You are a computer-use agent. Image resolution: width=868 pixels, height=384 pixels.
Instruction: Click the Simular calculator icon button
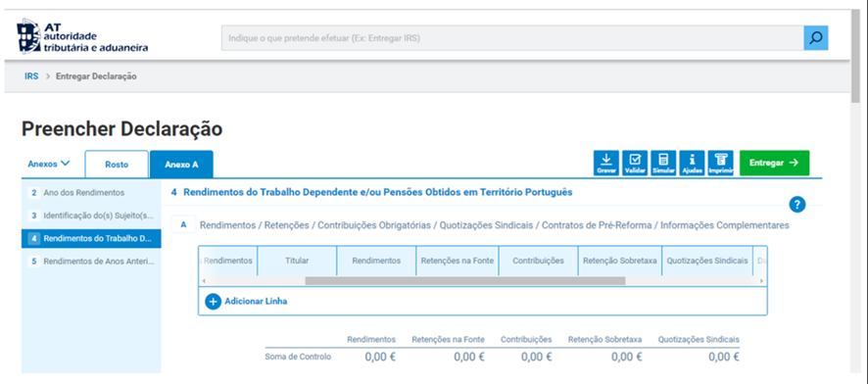click(x=663, y=164)
